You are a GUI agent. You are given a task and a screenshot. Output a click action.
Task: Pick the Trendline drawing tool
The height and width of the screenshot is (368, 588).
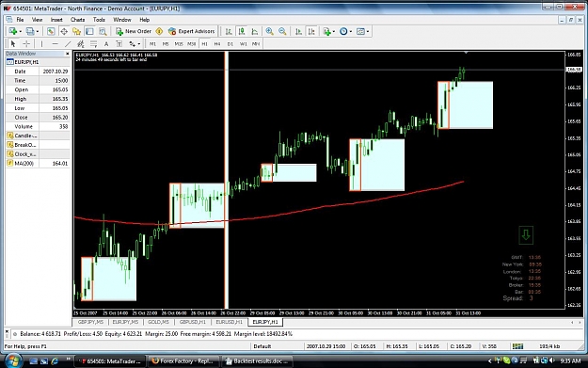click(x=68, y=44)
